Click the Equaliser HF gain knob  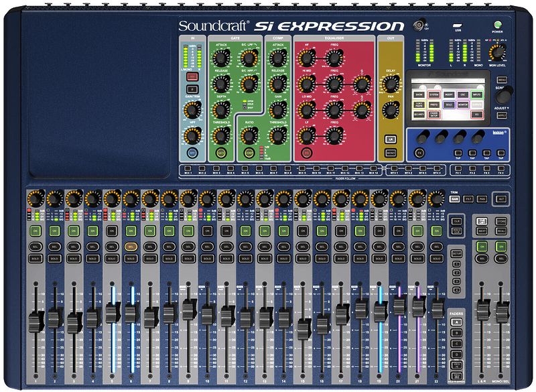tap(306, 58)
